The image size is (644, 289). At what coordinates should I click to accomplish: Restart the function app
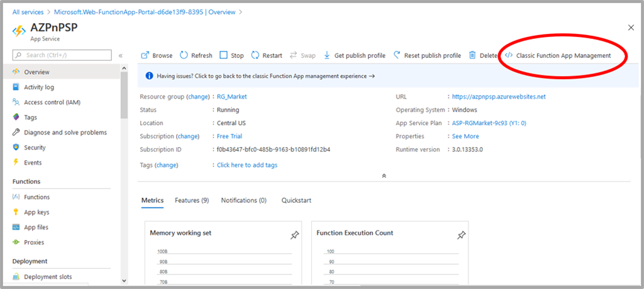click(267, 55)
